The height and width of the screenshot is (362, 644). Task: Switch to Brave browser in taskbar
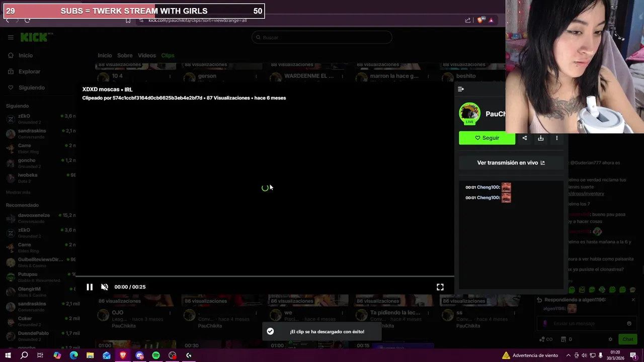point(123,355)
